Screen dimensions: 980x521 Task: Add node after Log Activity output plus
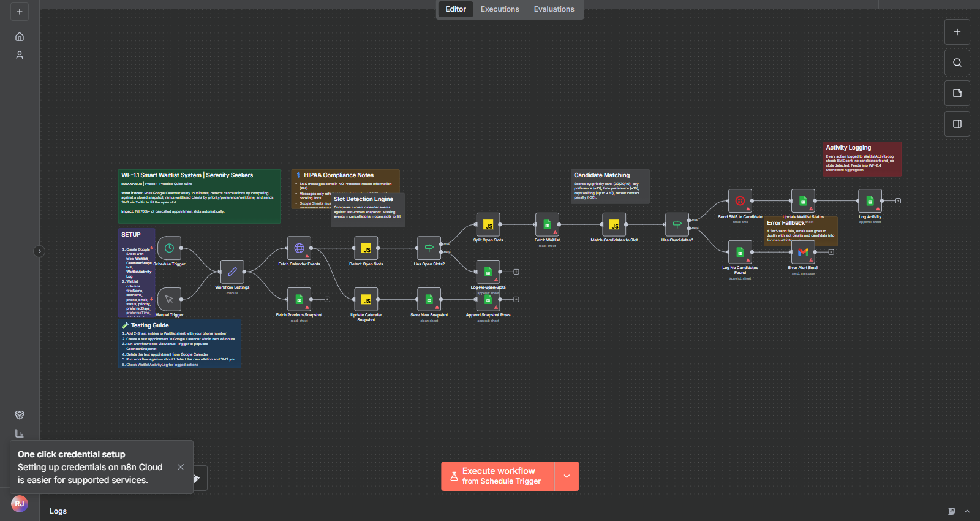[898, 200]
